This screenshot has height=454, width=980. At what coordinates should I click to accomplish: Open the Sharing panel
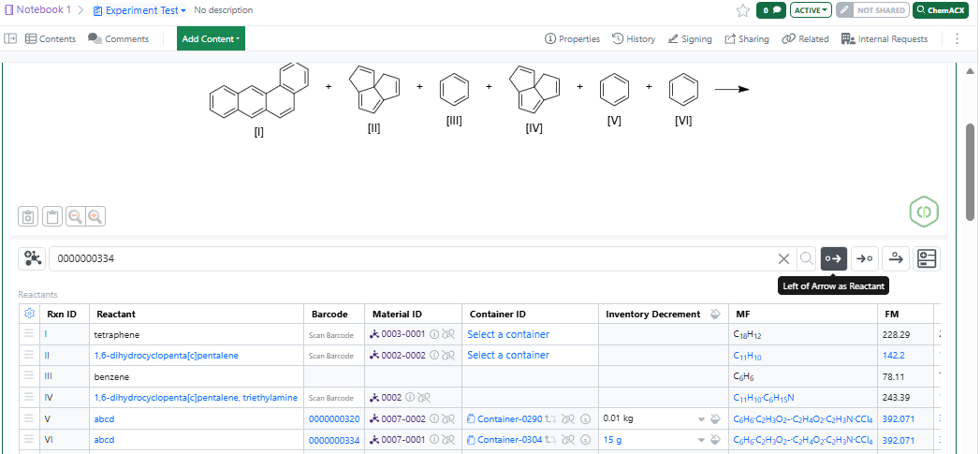click(747, 38)
